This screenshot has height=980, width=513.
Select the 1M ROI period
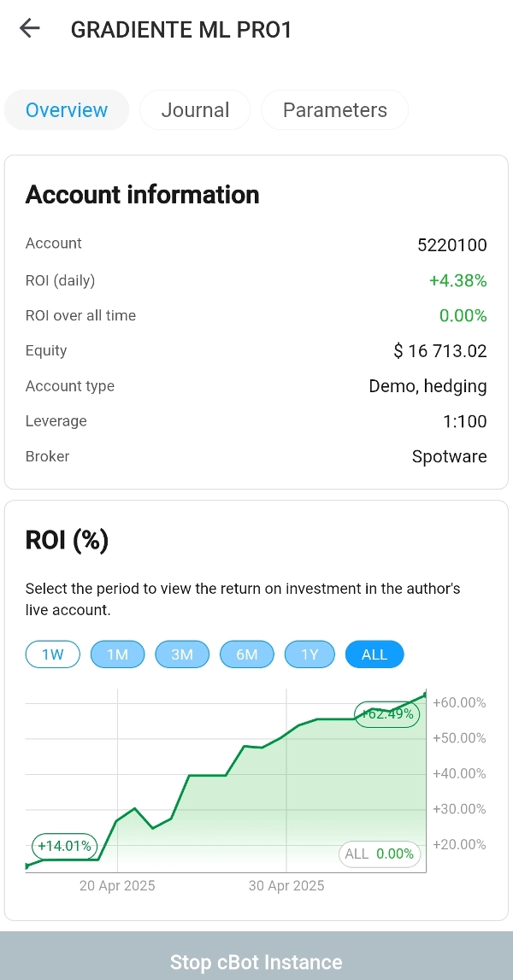(117, 654)
